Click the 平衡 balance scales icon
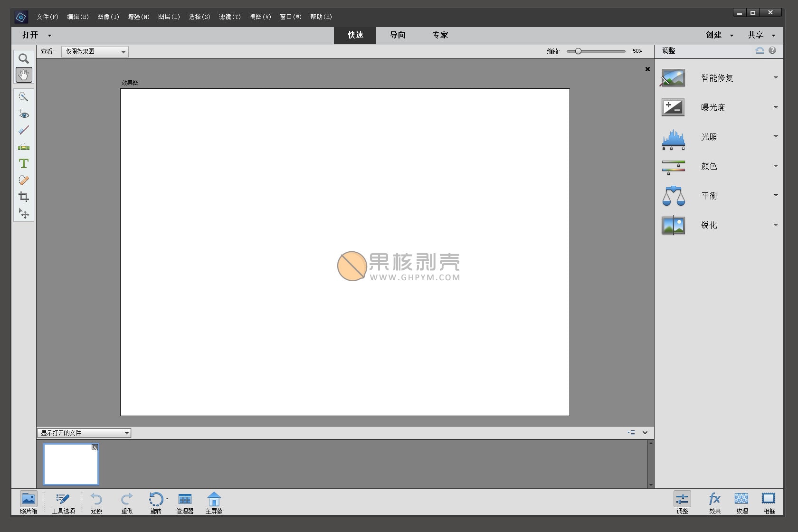 [673, 196]
